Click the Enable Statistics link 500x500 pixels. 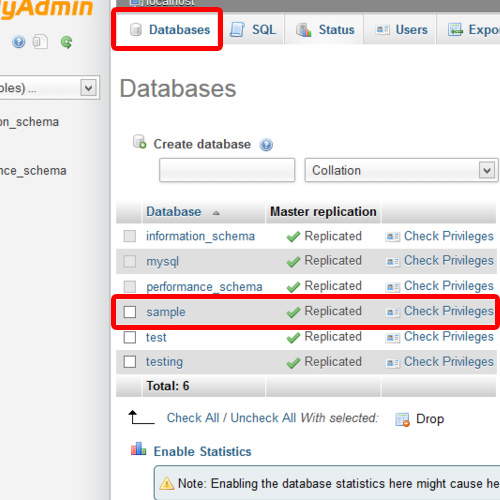202,452
